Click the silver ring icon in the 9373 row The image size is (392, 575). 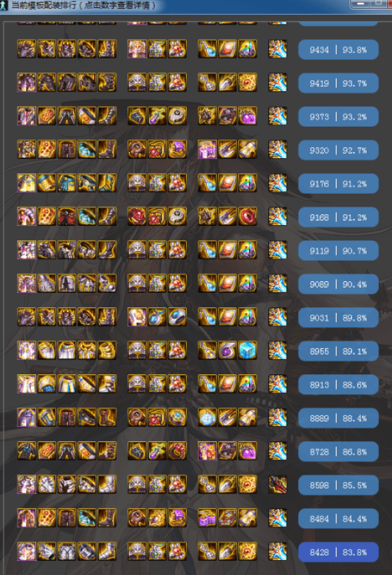[x=177, y=116]
